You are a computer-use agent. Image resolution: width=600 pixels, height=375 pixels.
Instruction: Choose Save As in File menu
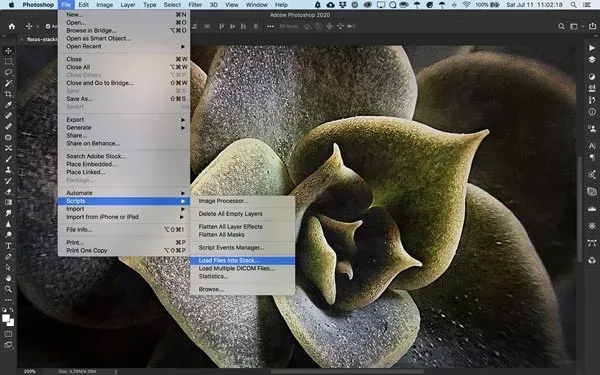pos(124,99)
